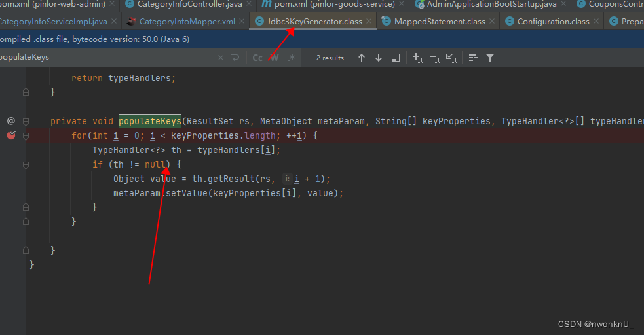
Task: Click "th.getResult" in the code
Action: coord(223,179)
